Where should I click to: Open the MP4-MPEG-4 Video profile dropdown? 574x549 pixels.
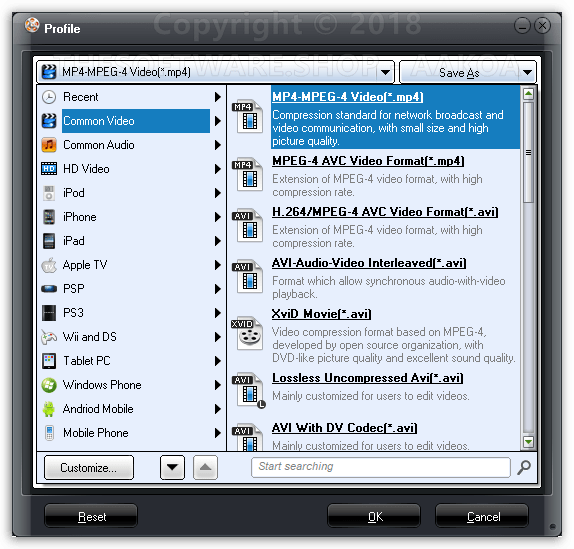tap(385, 72)
